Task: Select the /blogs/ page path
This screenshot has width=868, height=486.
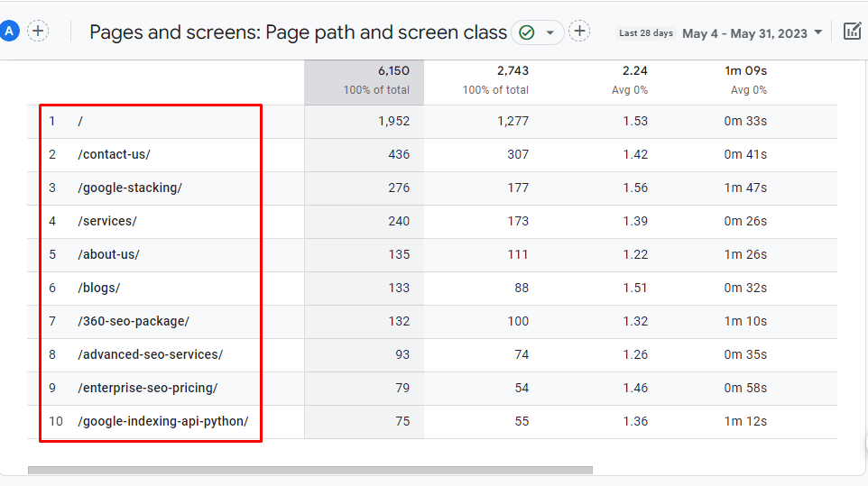Action: [x=99, y=288]
